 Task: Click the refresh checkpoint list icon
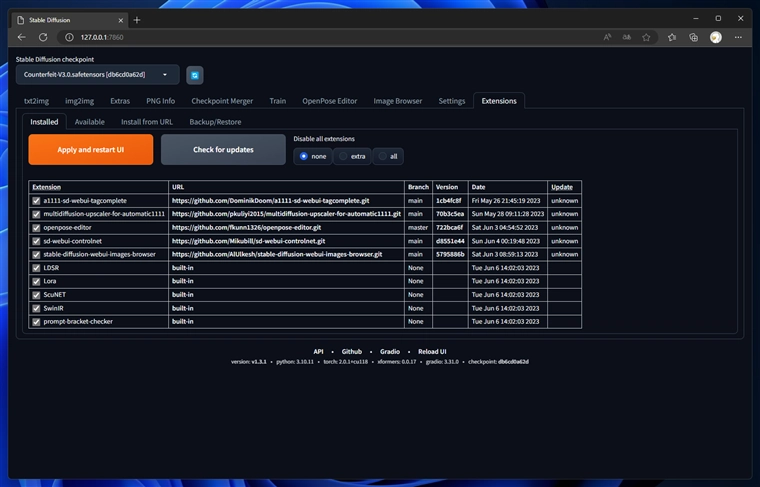195,76
